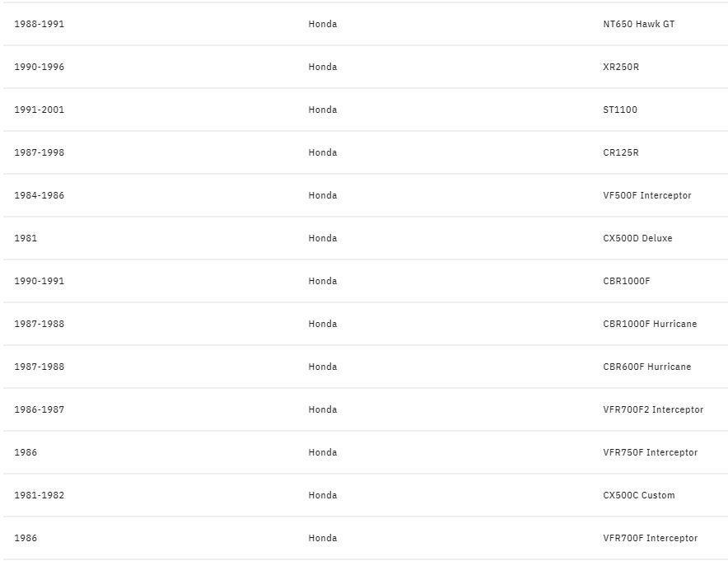Select the XR250R model entry
728x561 pixels.
[x=620, y=68]
